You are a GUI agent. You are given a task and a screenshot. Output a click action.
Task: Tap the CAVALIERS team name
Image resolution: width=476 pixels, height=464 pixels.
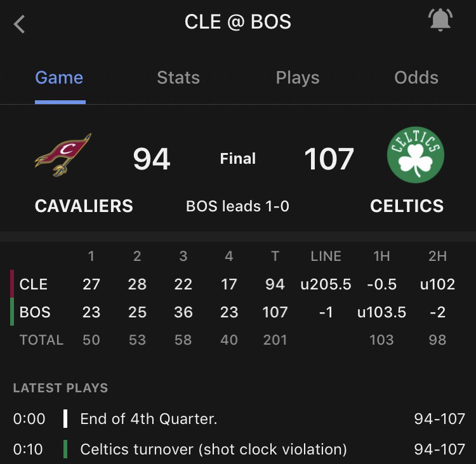84,206
